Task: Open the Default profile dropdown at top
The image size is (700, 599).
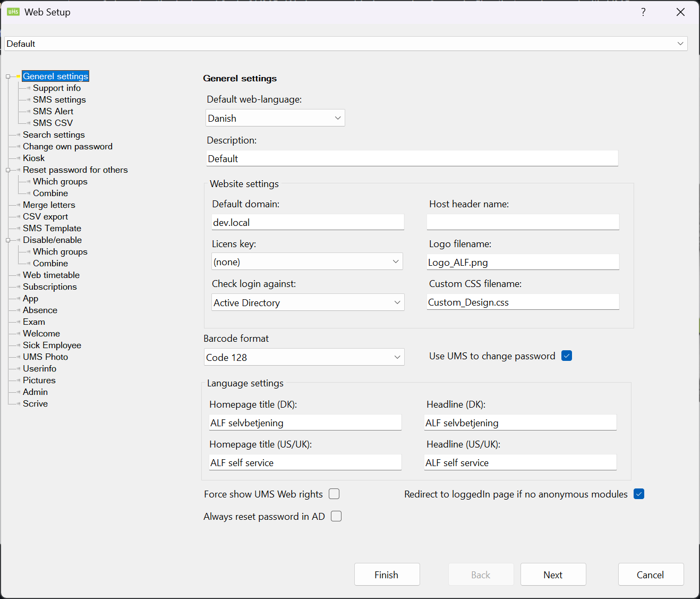Action: pos(680,44)
